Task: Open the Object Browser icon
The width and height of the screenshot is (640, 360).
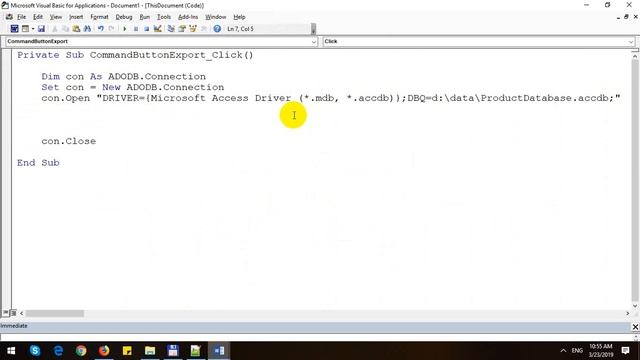Action: tap(193, 29)
